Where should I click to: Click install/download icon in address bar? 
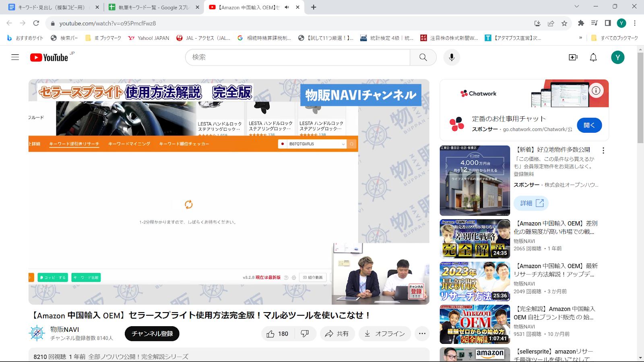tap(537, 23)
